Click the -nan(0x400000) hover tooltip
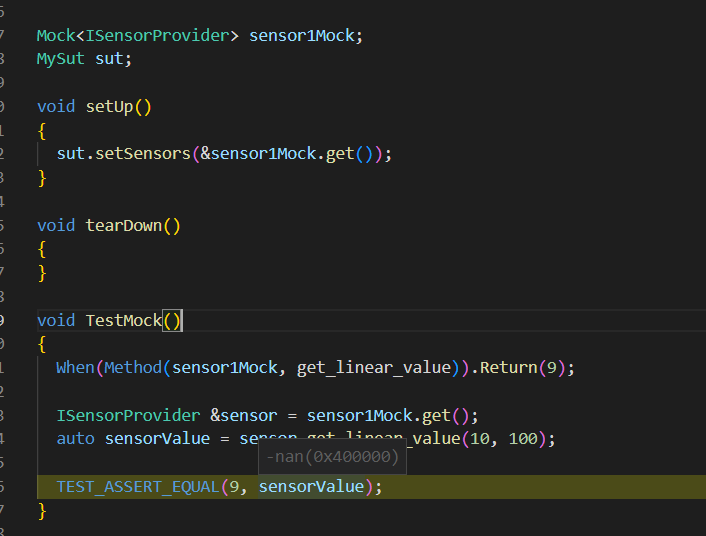Screen dimensions: 706x536 [333, 458]
